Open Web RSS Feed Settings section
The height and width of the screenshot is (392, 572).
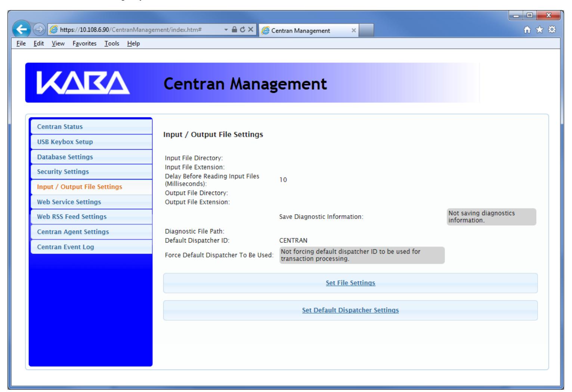(92, 217)
